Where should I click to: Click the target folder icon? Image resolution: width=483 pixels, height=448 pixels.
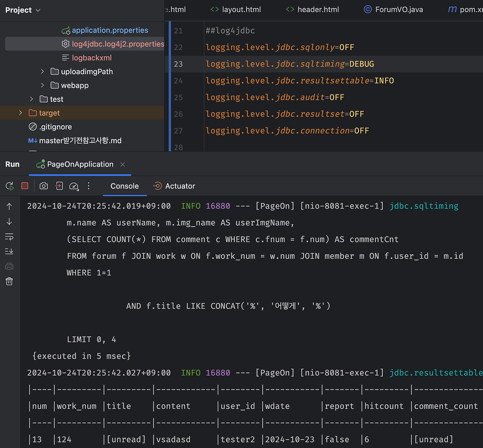click(x=33, y=113)
